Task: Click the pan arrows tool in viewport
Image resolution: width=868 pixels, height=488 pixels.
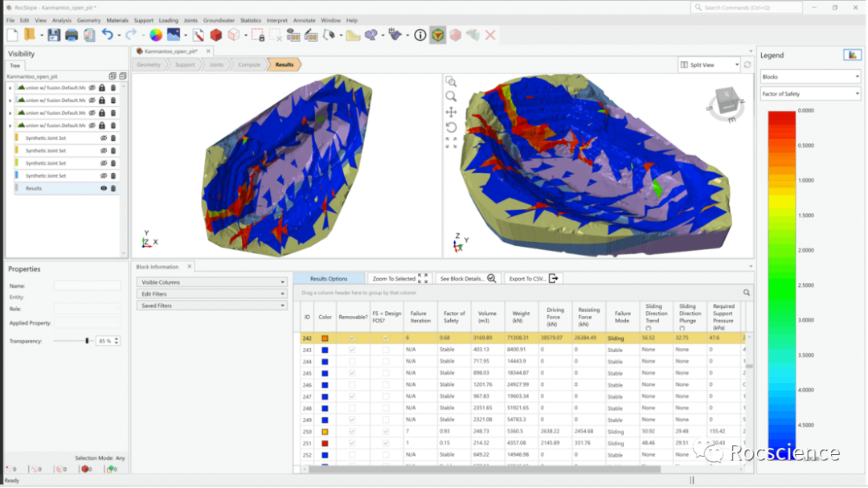Action: pos(451,112)
